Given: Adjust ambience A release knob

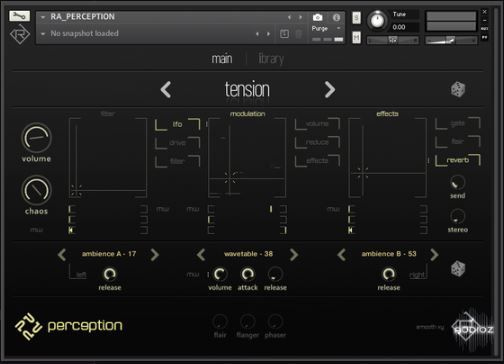Looking at the screenshot, I should [109, 274].
